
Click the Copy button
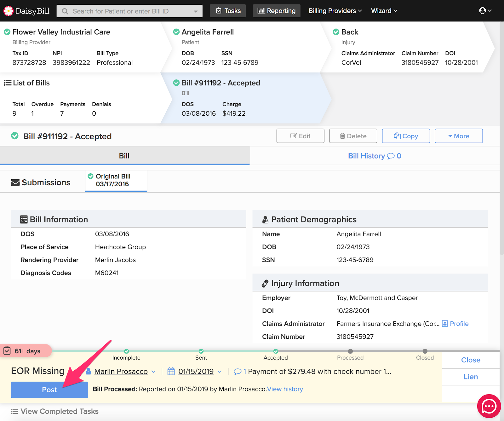click(406, 136)
